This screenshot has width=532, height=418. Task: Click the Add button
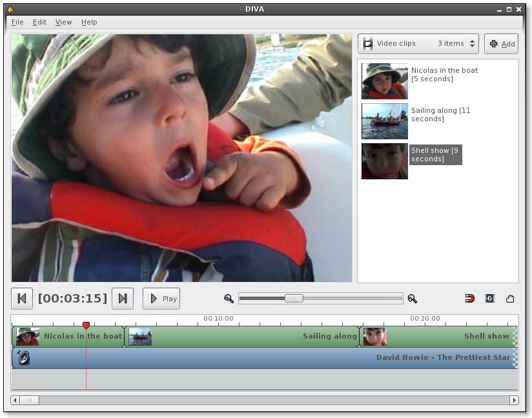click(x=502, y=44)
